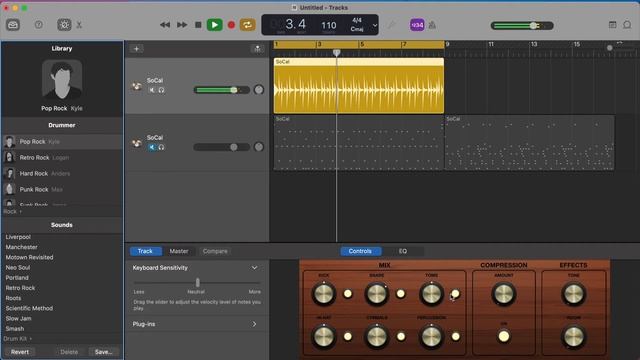Toggle the Smart Controls dial button
This screenshot has height=360, width=640.
click(x=64, y=25)
